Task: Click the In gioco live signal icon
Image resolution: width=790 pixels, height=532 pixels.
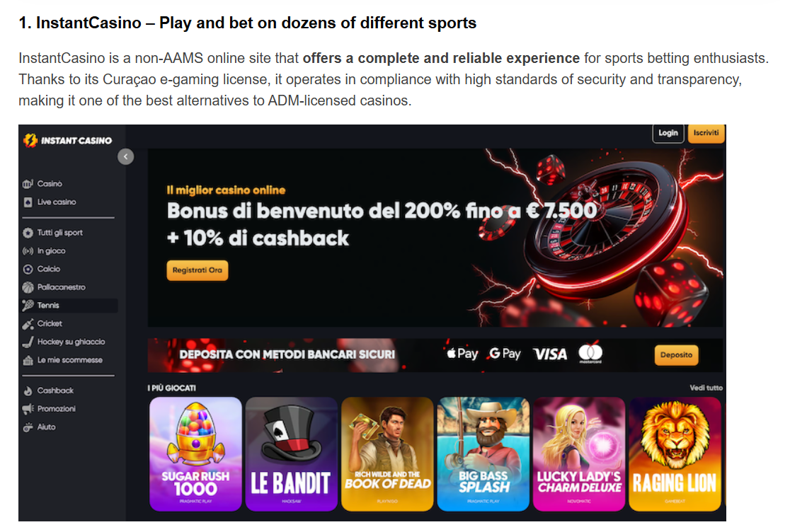Action: pos(28,250)
